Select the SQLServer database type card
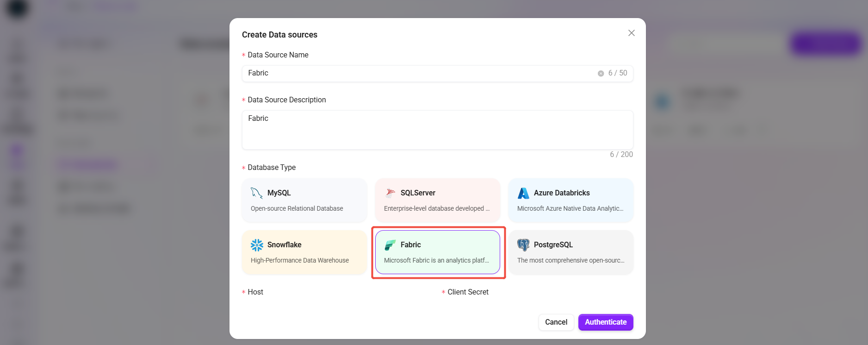The height and width of the screenshot is (345, 868). click(x=438, y=201)
